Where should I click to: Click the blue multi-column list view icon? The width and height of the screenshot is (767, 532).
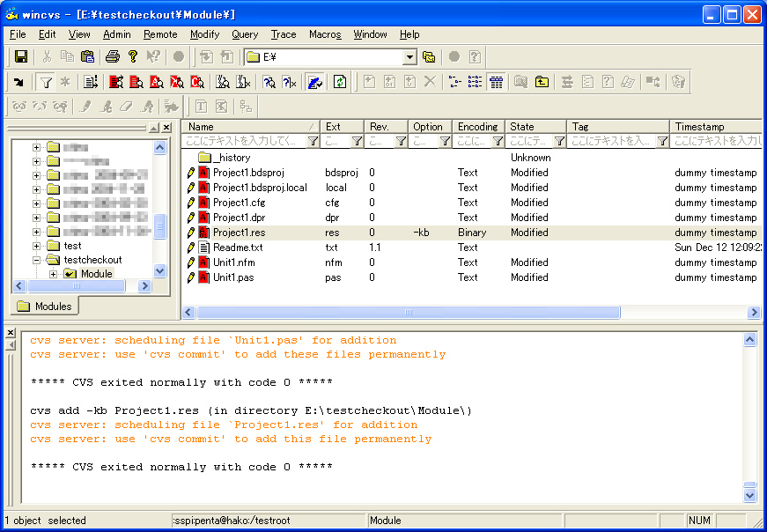[475, 82]
